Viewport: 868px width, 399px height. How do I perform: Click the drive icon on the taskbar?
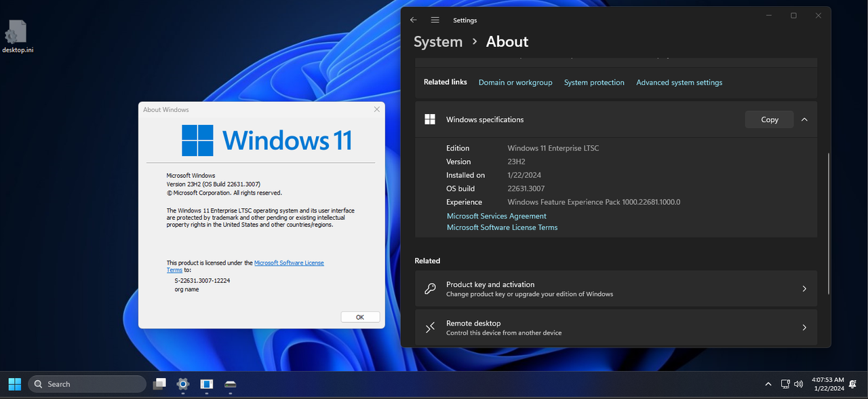tap(231, 384)
